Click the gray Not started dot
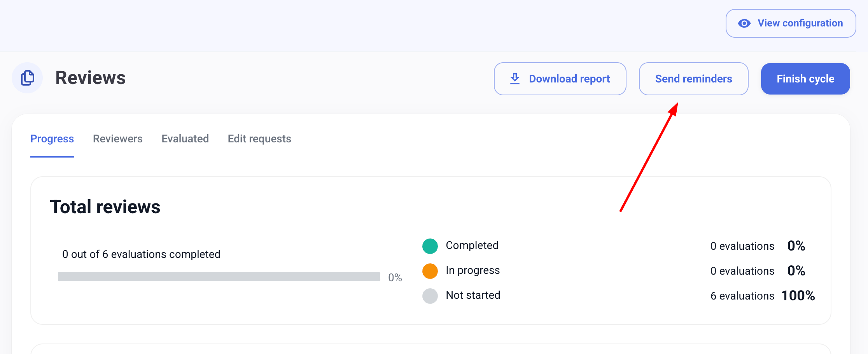The height and width of the screenshot is (354, 868). (x=430, y=296)
